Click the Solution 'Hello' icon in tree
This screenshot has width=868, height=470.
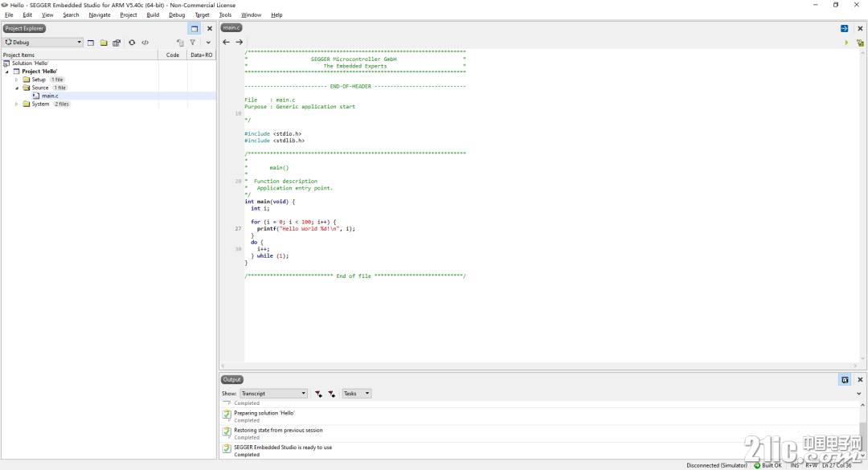point(6,63)
